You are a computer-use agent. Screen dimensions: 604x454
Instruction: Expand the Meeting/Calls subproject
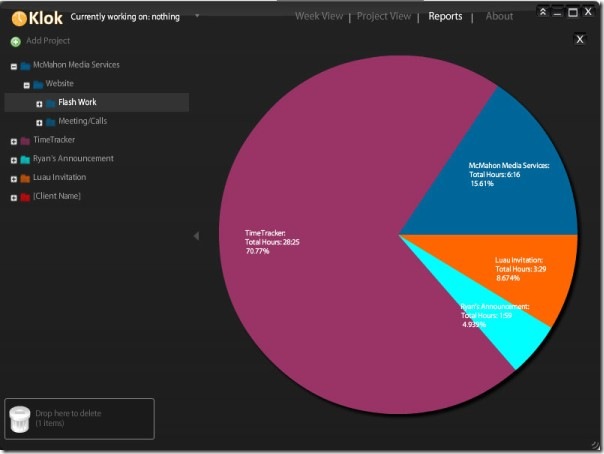point(39,123)
